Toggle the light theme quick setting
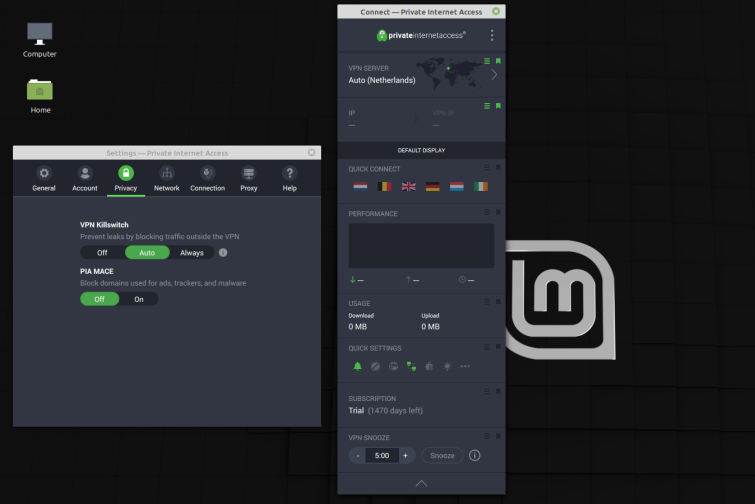Image resolution: width=755 pixels, height=504 pixels. (x=447, y=366)
